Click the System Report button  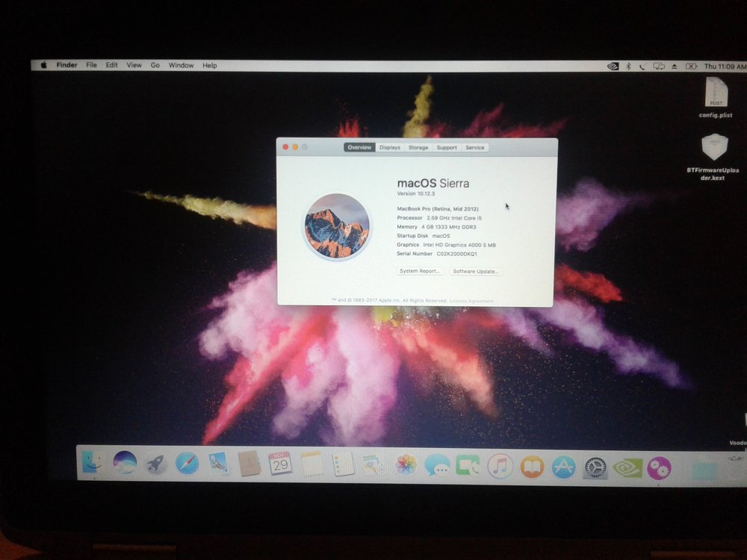419,271
